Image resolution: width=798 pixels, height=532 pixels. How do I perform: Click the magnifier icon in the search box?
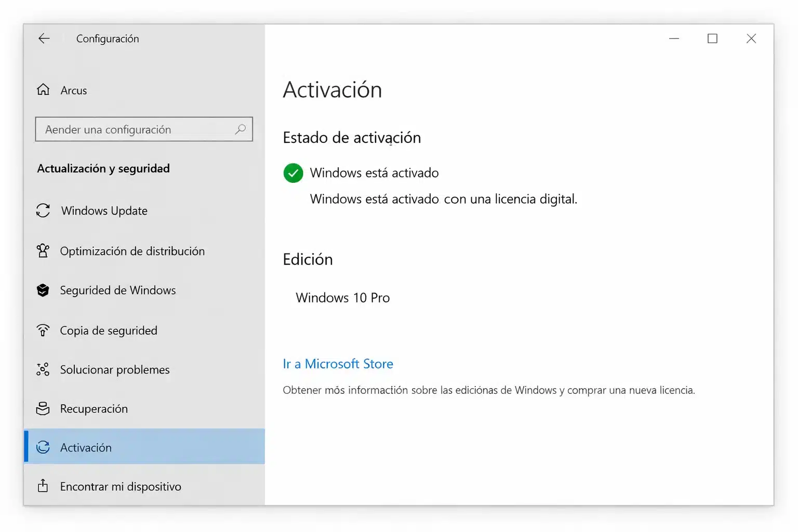[240, 129]
